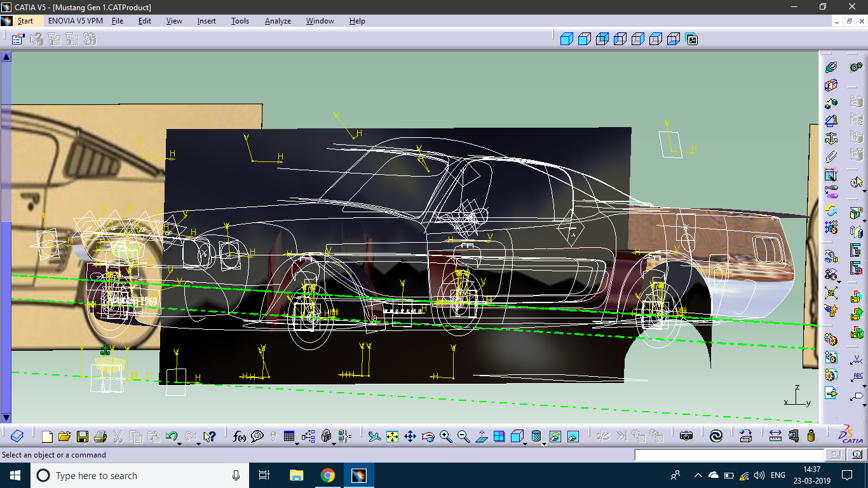This screenshot has width=868, height=488.
Task: Open the Measure Between ruler tool
Action: coord(775,437)
